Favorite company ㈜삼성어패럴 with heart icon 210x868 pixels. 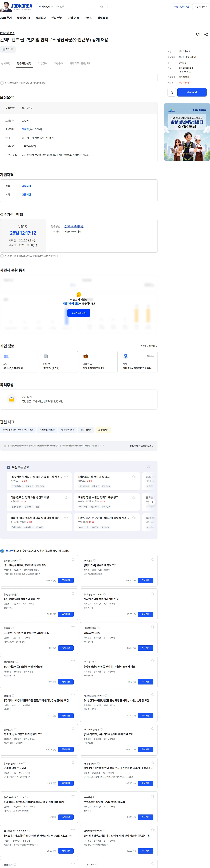(x=19, y=594)
